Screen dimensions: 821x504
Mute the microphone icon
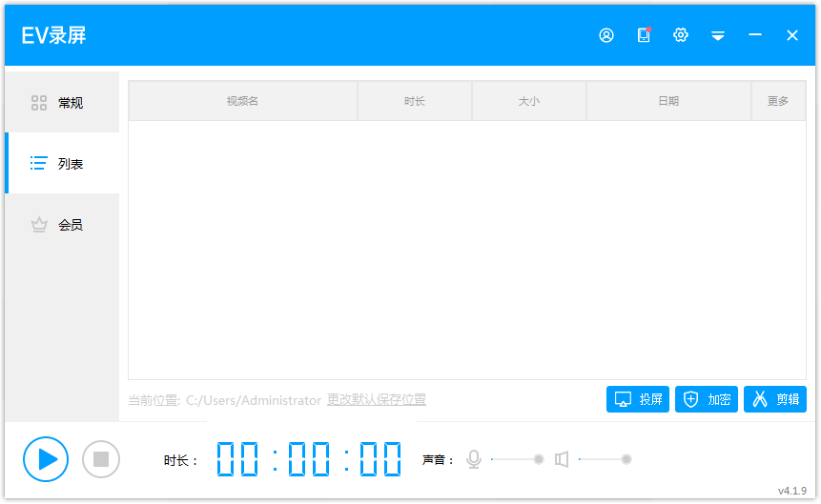click(474, 459)
